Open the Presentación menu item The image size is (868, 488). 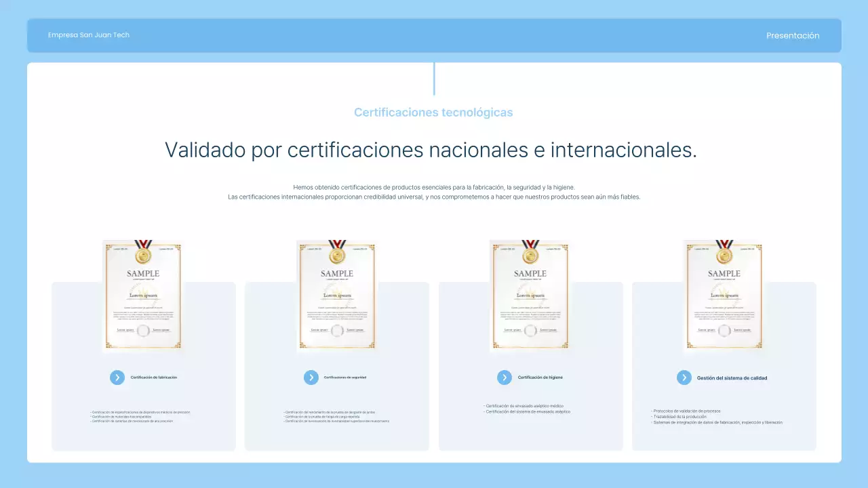[793, 35]
